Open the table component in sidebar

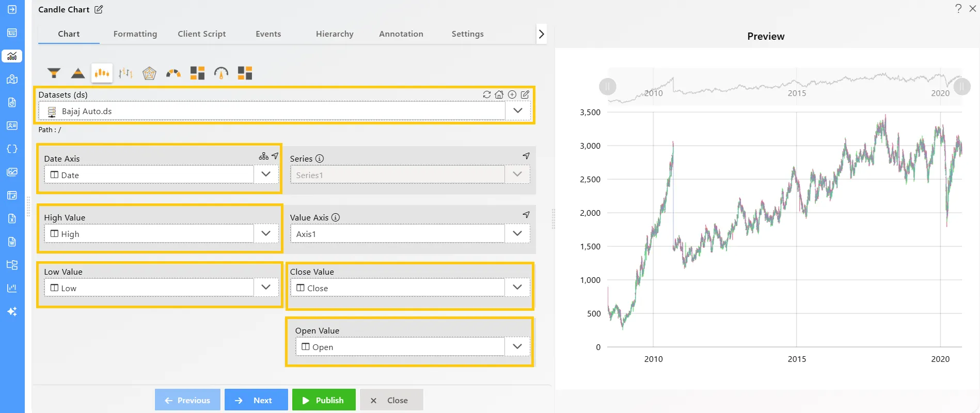12,33
